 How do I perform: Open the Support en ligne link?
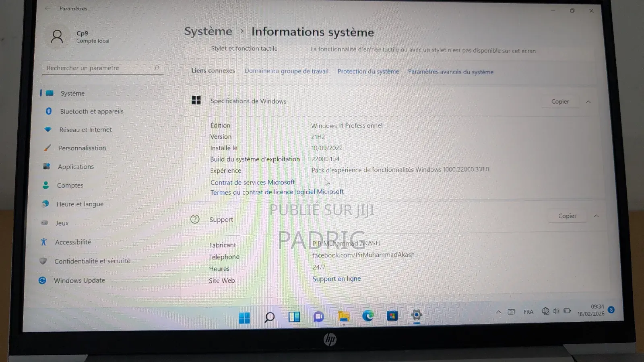pyautogui.click(x=336, y=278)
